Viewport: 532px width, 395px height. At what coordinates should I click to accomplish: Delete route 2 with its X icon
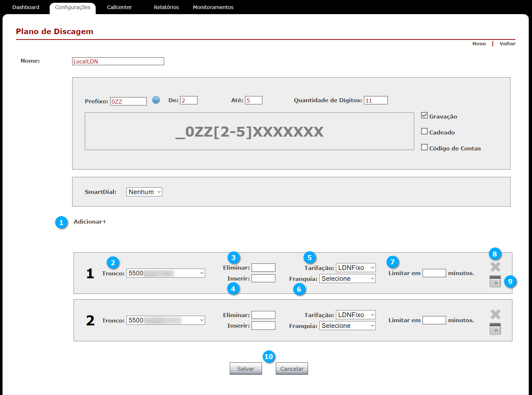click(495, 314)
